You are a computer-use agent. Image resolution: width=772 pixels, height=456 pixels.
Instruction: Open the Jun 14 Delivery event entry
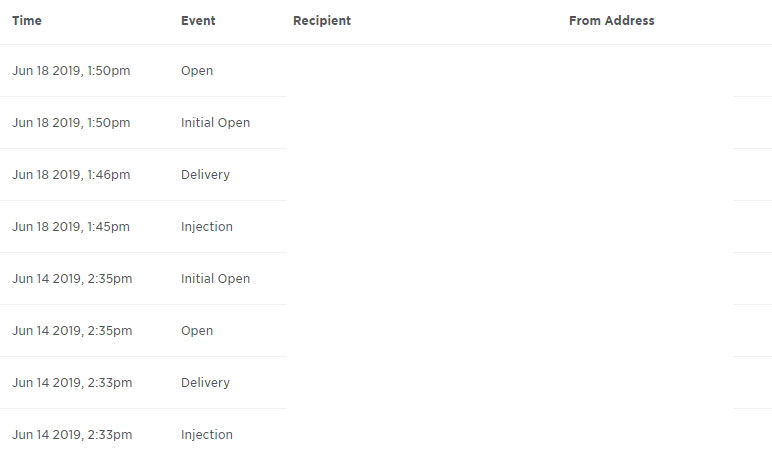click(x=205, y=383)
